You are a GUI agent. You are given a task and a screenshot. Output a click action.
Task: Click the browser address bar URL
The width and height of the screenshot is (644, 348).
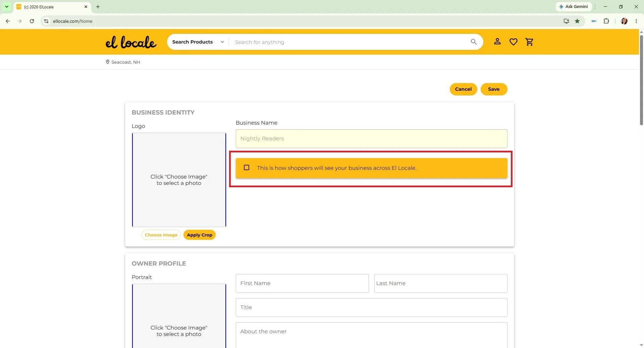[x=72, y=21]
